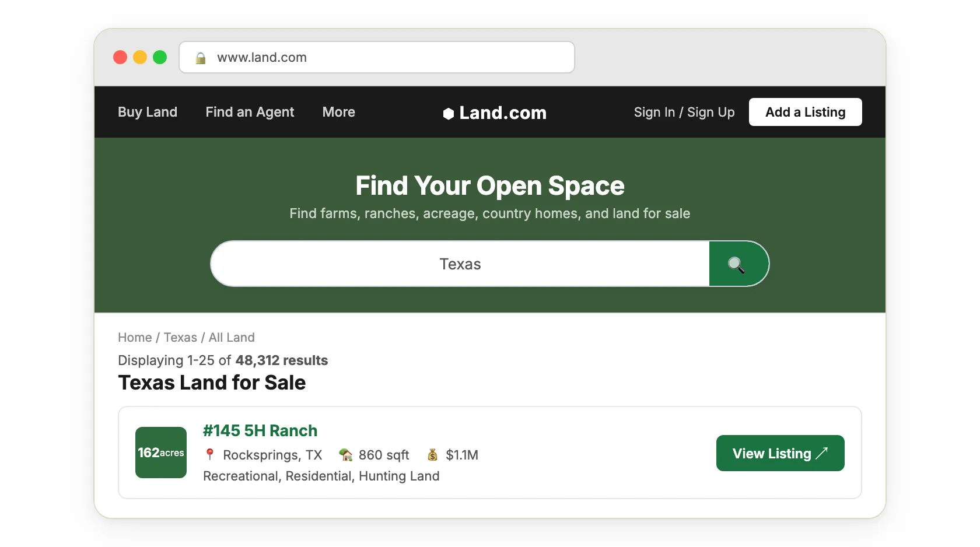This screenshot has width=980, height=547.
Task: Click the #145 5H Ranch listing title
Action: pos(260,431)
